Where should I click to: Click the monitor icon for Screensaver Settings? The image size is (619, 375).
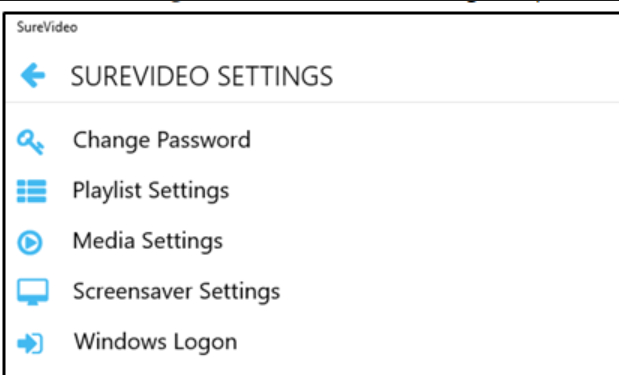(32, 292)
